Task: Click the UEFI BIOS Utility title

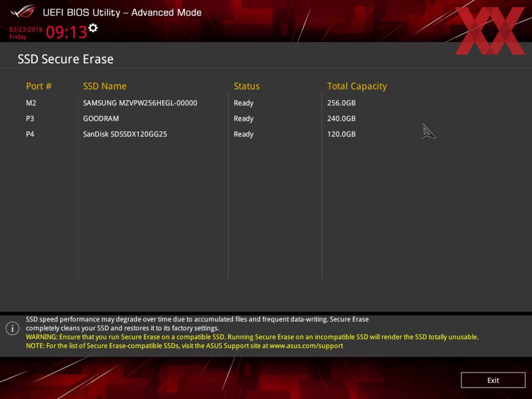Action: coord(122,13)
